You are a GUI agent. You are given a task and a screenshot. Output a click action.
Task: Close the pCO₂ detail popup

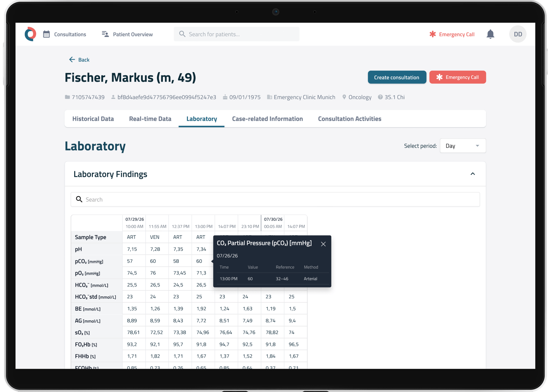pos(323,244)
